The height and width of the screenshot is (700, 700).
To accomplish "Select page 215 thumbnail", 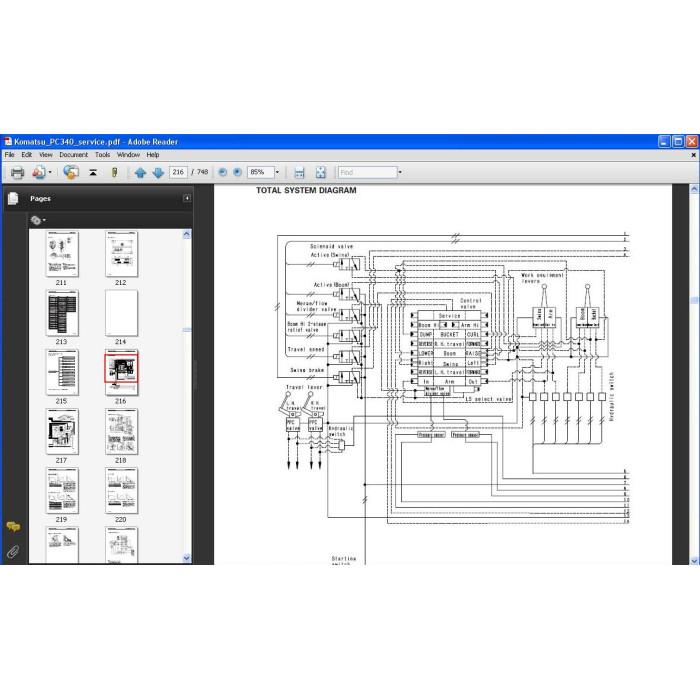I will [x=62, y=372].
